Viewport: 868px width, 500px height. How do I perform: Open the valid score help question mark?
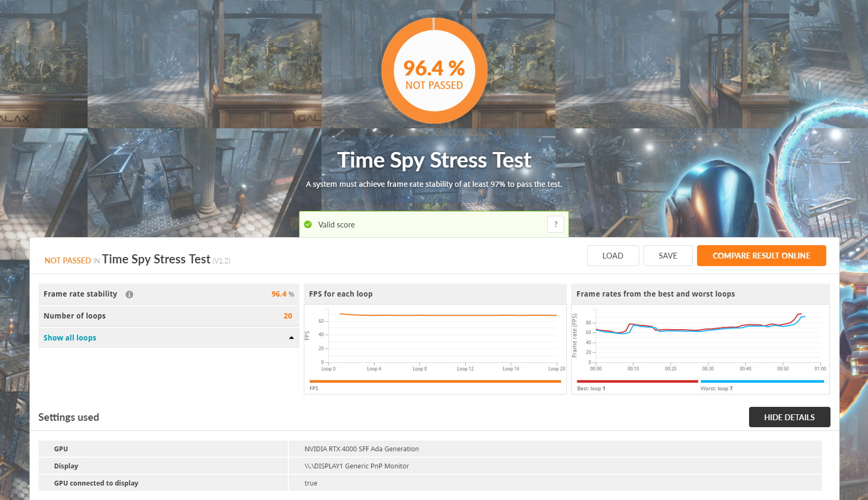556,224
